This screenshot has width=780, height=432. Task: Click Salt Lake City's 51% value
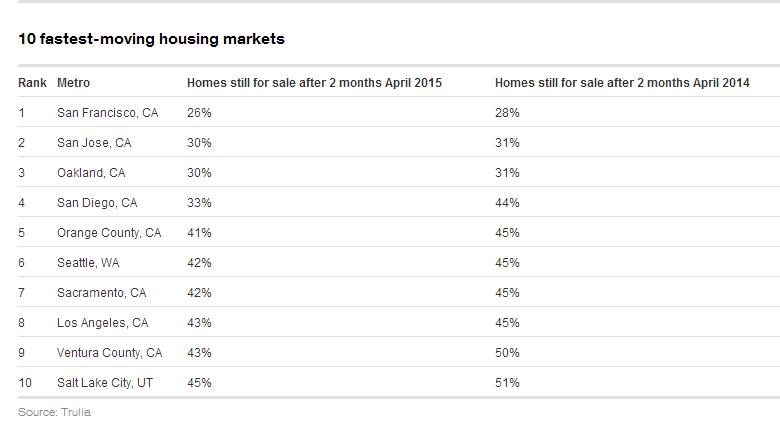(x=507, y=383)
